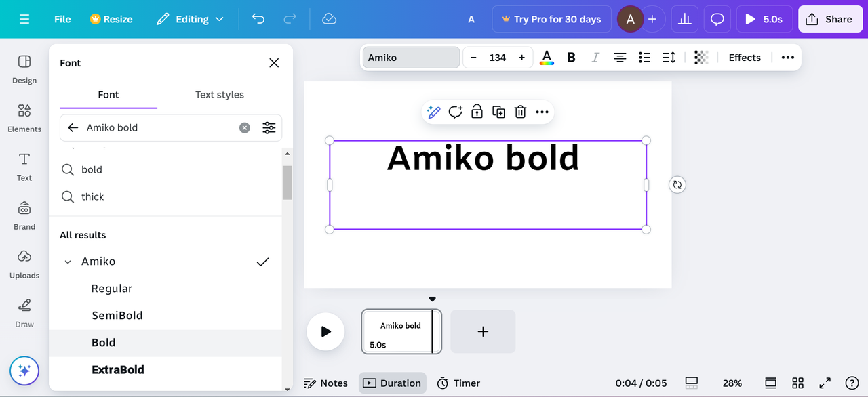This screenshot has height=397, width=868.
Task: Select the Bold font weight
Action: point(165,343)
